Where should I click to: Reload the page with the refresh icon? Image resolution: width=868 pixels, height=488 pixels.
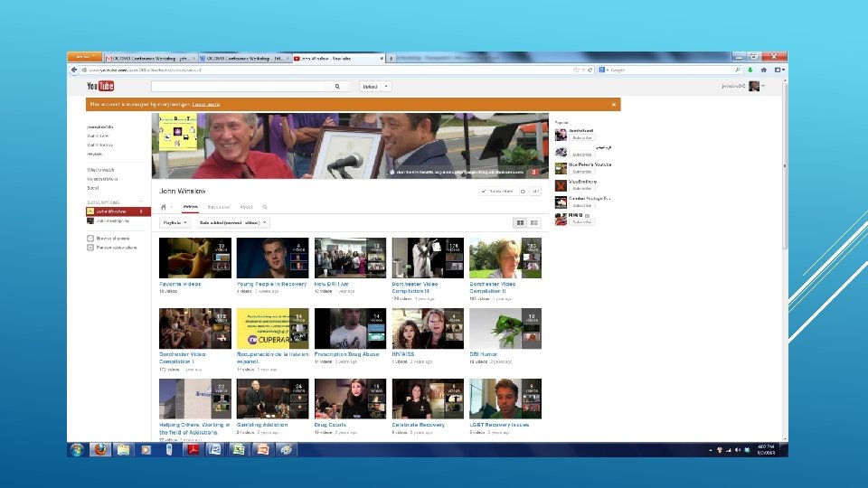coord(590,70)
